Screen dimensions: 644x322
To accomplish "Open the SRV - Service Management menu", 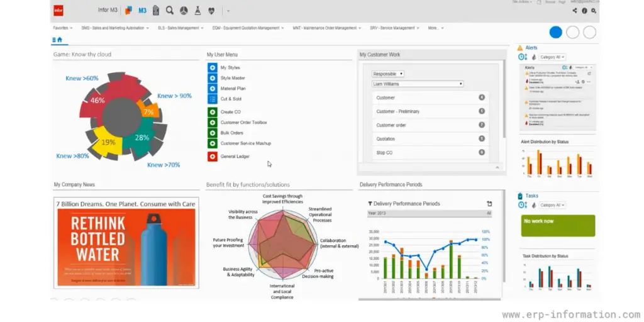I will [x=394, y=28].
